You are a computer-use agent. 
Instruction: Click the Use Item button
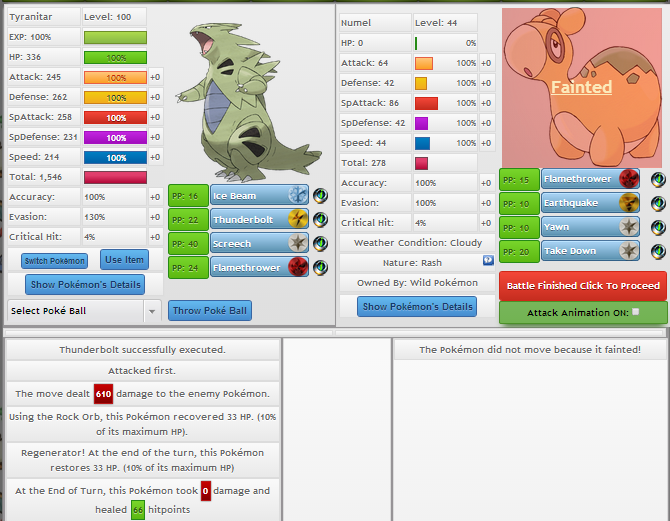tap(124, 260)
